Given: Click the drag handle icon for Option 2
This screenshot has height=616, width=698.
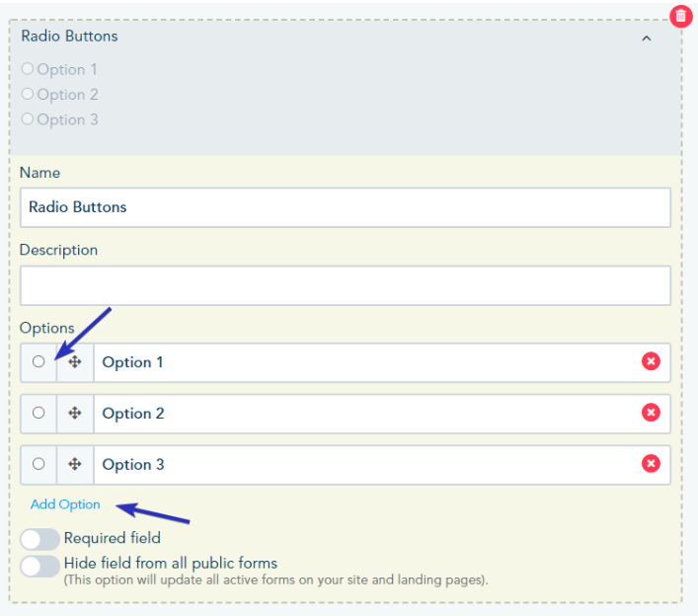Looking at the screenshot, I should (75, 414).
